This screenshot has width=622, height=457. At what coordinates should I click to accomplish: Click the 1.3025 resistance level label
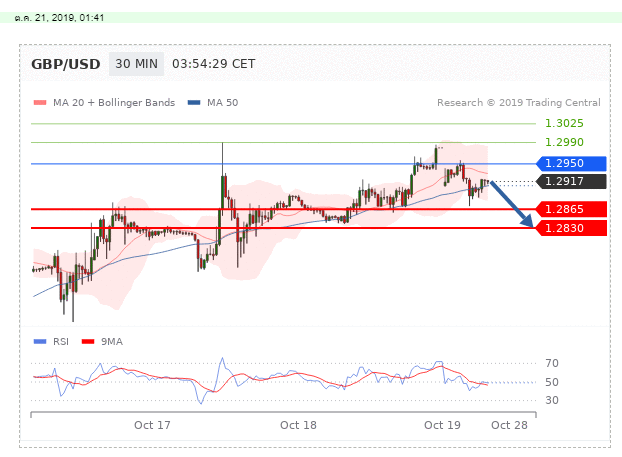[x=564, y=123]
